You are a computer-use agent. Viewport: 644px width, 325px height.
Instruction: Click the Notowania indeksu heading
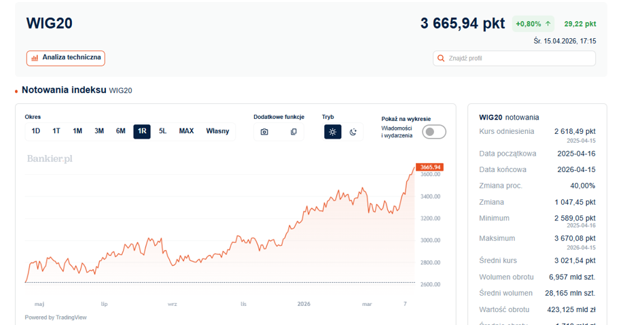64,90
